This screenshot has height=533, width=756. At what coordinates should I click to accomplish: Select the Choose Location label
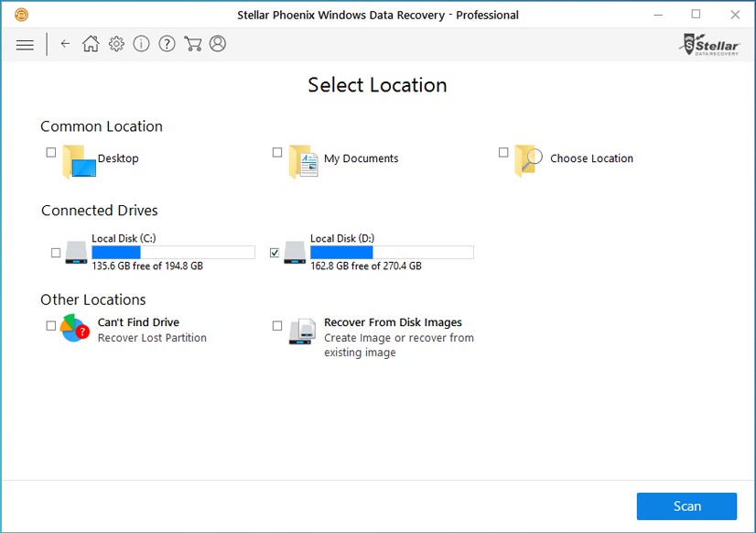pos(591,158)
